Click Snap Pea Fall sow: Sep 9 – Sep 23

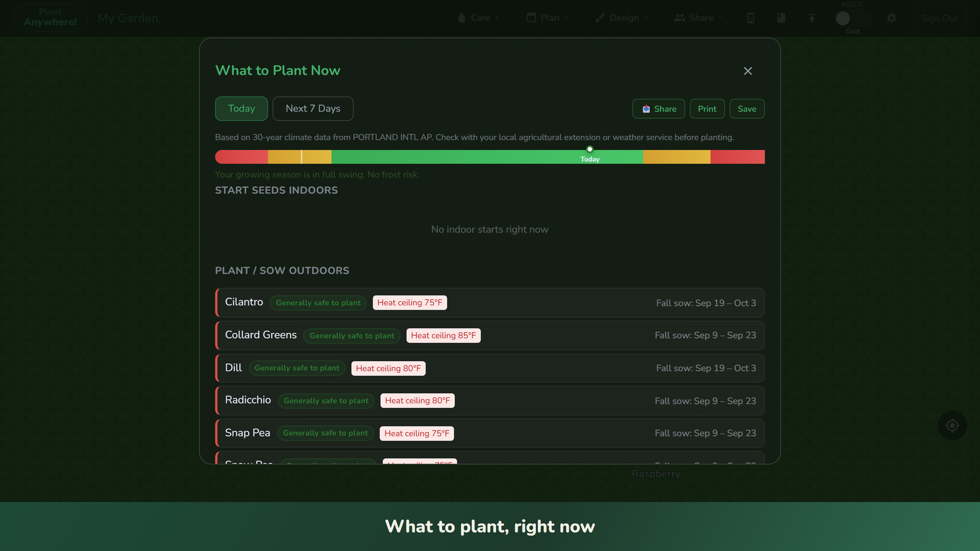tap(705, 433)
